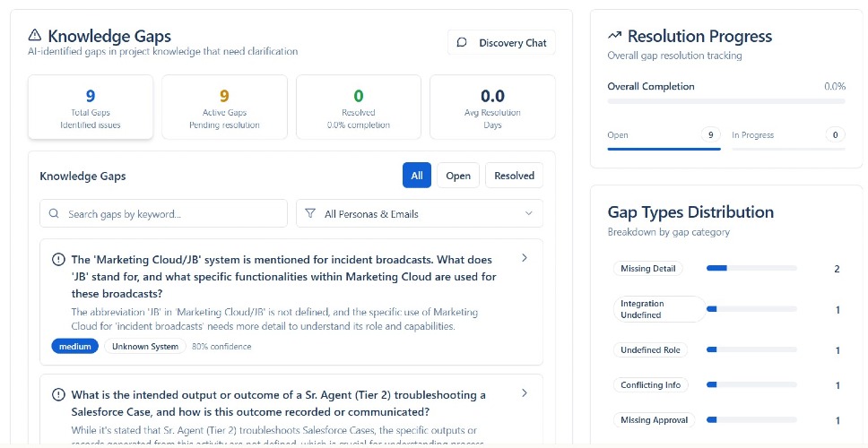Click the filter funnel icon

click(310, 213)
